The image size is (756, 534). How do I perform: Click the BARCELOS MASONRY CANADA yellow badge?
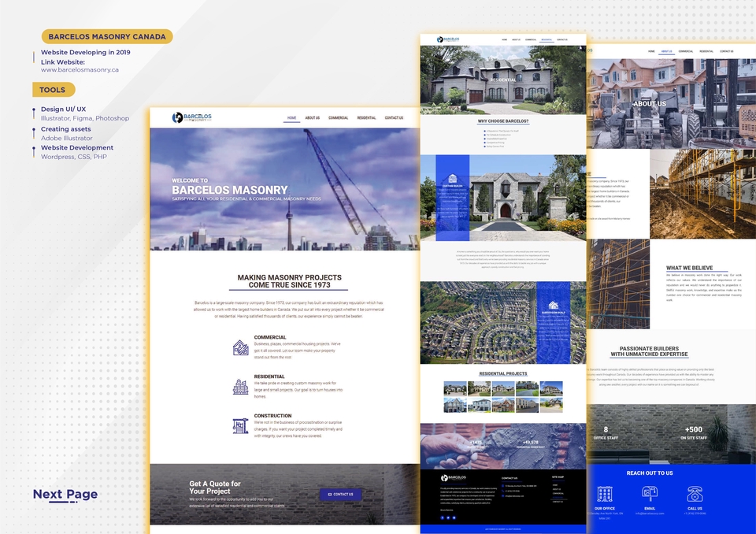pyautogui.click(x=107, y=37)
